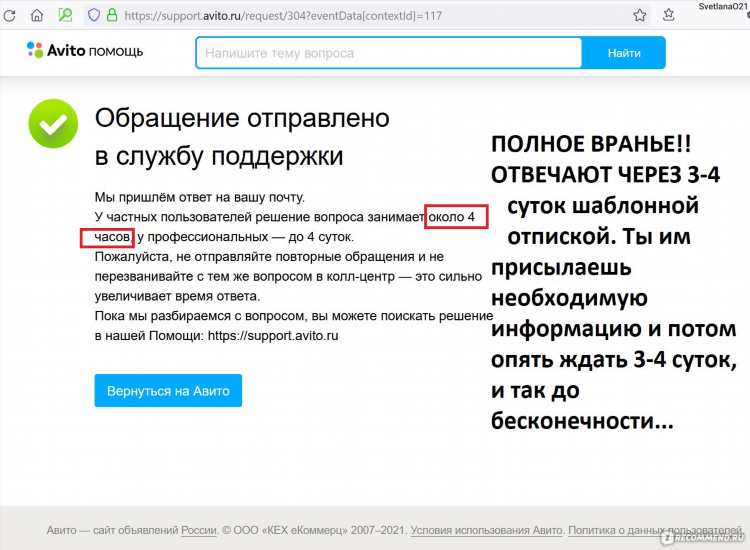
Task: Open browser home page icon
Action: pos(37,15)
